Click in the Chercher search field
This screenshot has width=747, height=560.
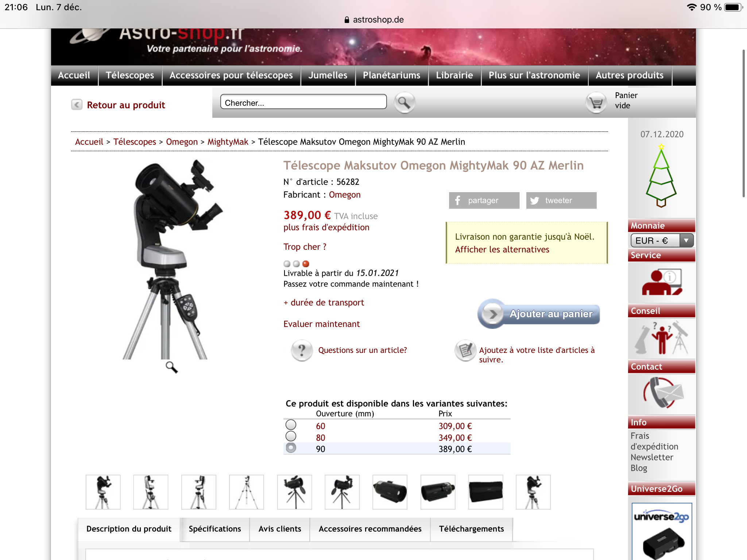pos(303,103)
